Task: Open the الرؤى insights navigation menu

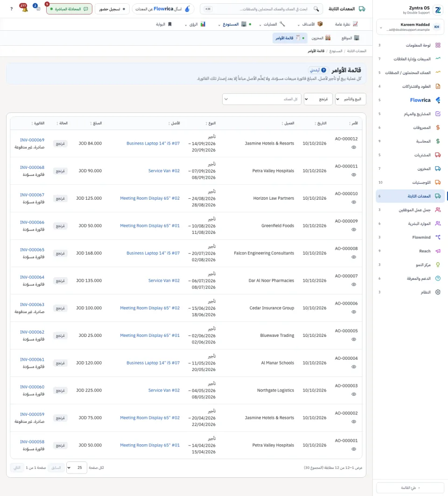Action: tap(195, 24)
